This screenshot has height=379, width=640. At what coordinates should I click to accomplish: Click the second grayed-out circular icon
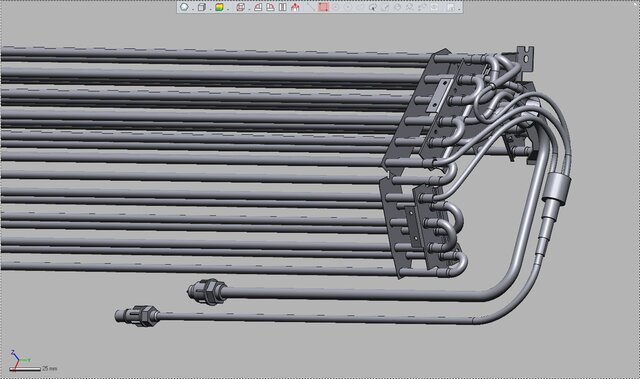[x=348, y=7]
